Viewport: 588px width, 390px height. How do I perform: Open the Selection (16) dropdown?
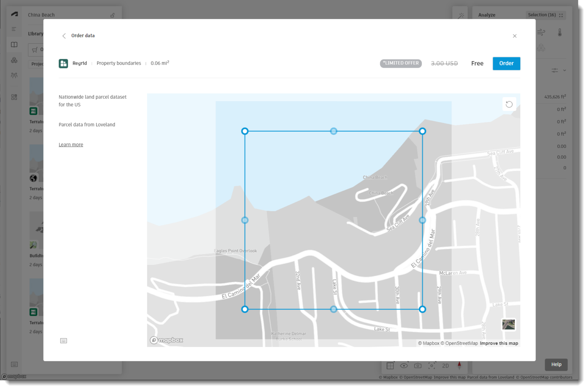click(544, 15)
